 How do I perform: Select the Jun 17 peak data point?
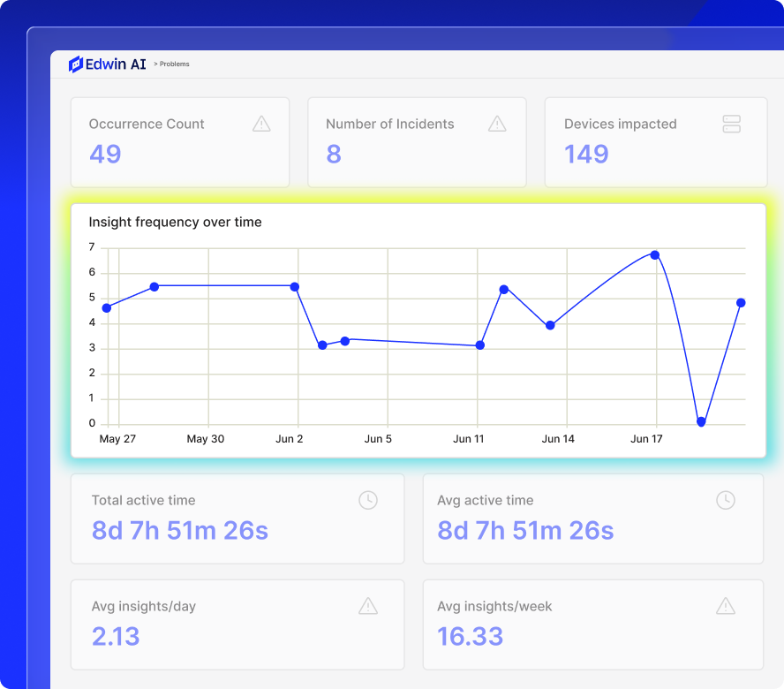pyautogui.click(x=654, y=255)
